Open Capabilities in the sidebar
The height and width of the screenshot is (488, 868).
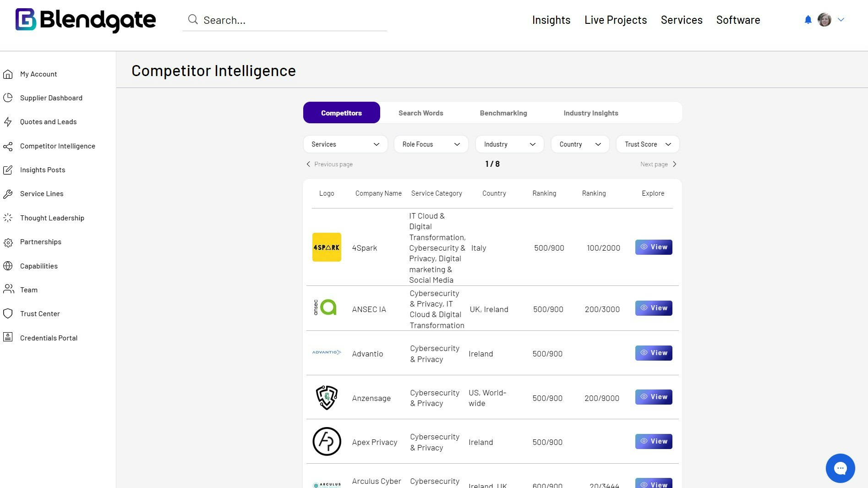(x=39, y=266)
